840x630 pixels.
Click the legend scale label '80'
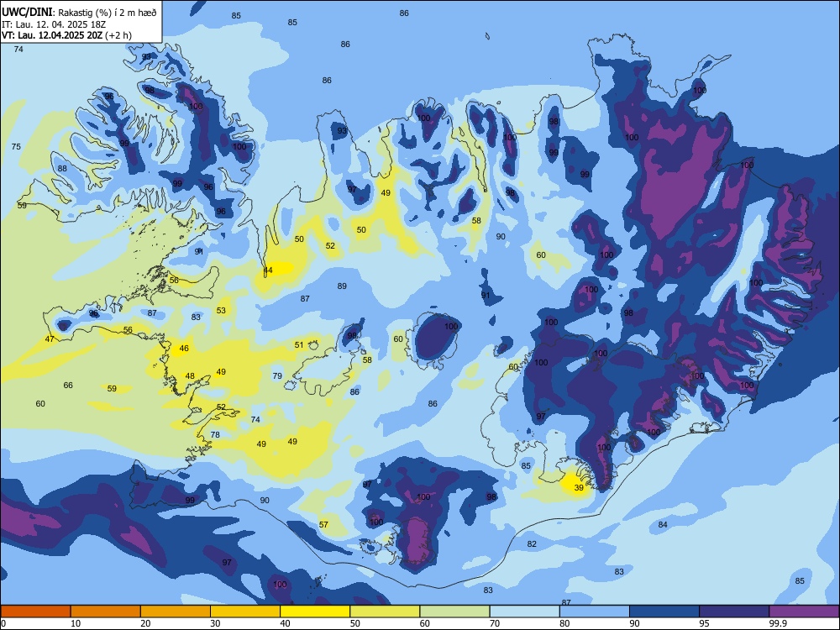point(564,623)
